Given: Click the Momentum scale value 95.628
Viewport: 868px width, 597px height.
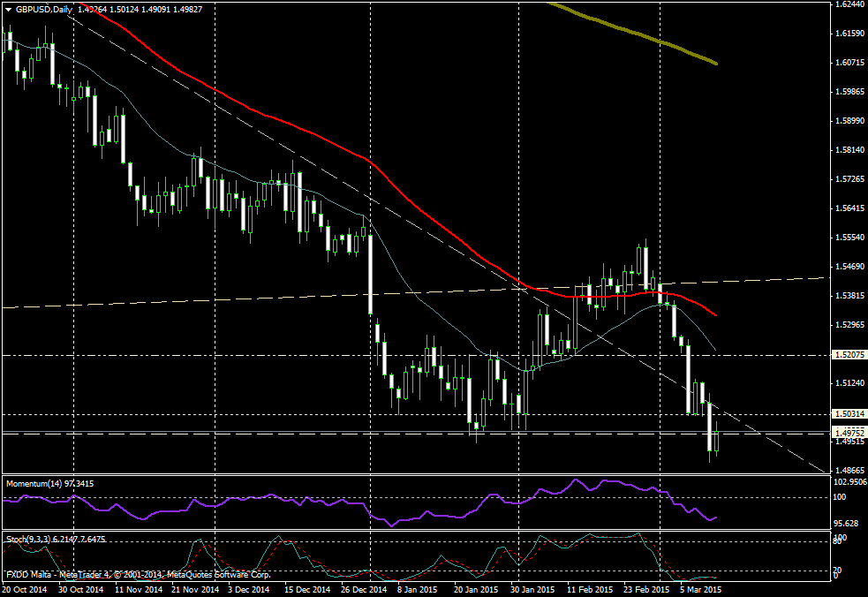Looking at the screenshot, I should 847,523.
